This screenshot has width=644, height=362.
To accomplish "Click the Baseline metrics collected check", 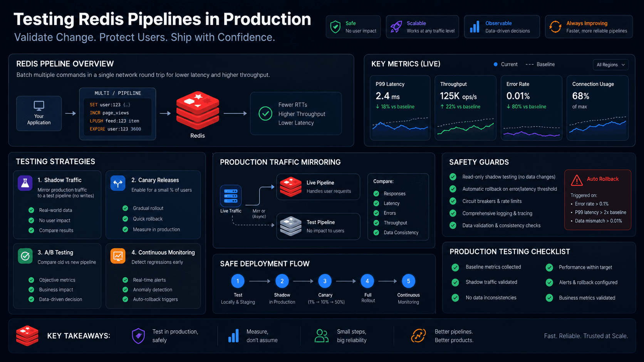I will click(x=455, y=267).
